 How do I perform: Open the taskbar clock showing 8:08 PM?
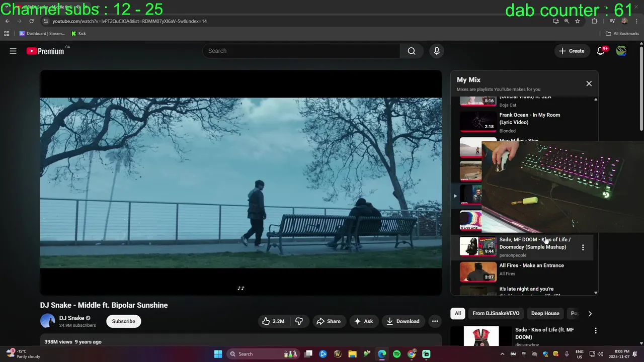(x=618, y=354)
